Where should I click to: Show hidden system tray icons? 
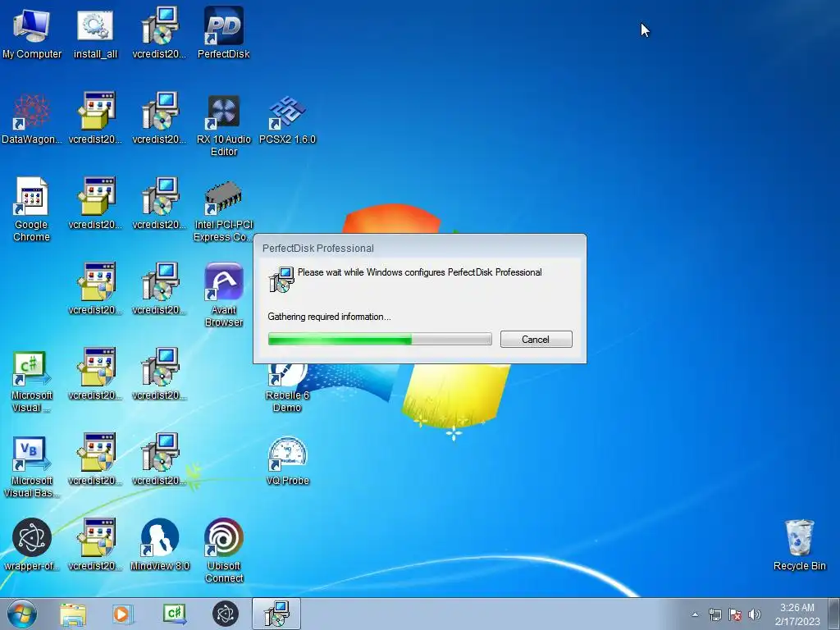pyautogui.click(x=695, y=614)
